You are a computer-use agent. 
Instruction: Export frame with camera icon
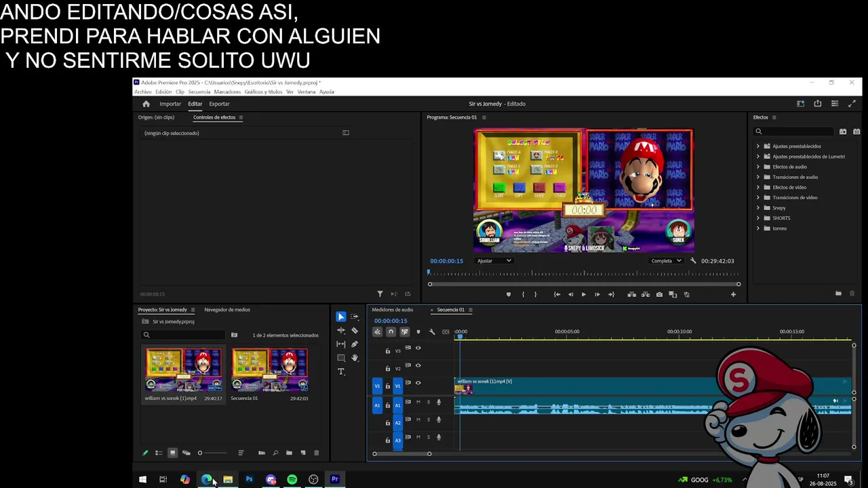[659, 295]
